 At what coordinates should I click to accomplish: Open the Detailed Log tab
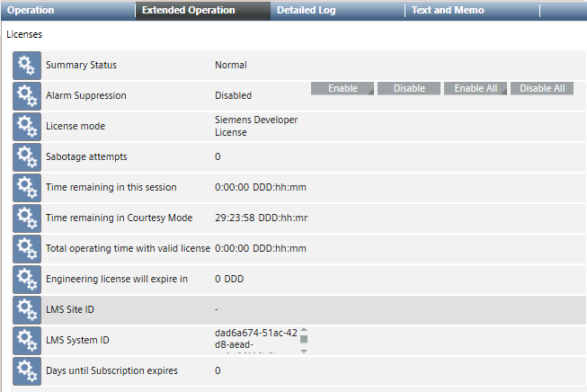click(x=306, y=11)
